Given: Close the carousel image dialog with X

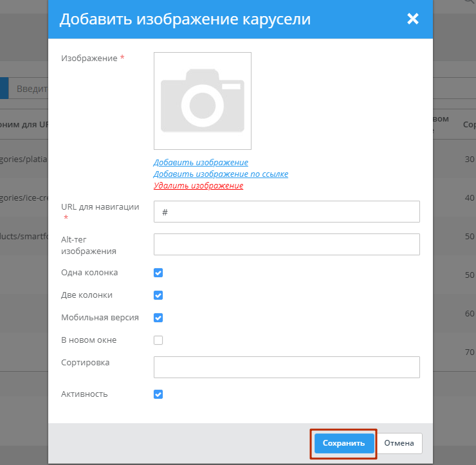Looking at the screenshot, I should pos(413,19).
